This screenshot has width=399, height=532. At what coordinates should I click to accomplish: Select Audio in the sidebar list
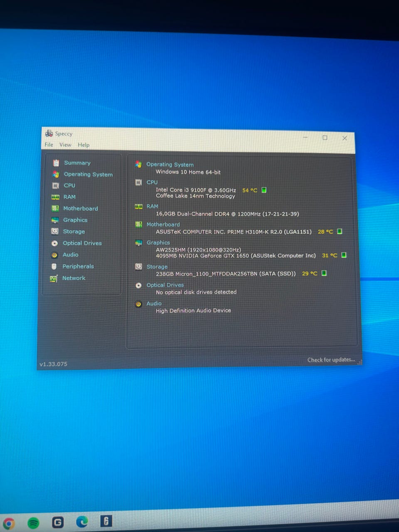pos(70,255)
